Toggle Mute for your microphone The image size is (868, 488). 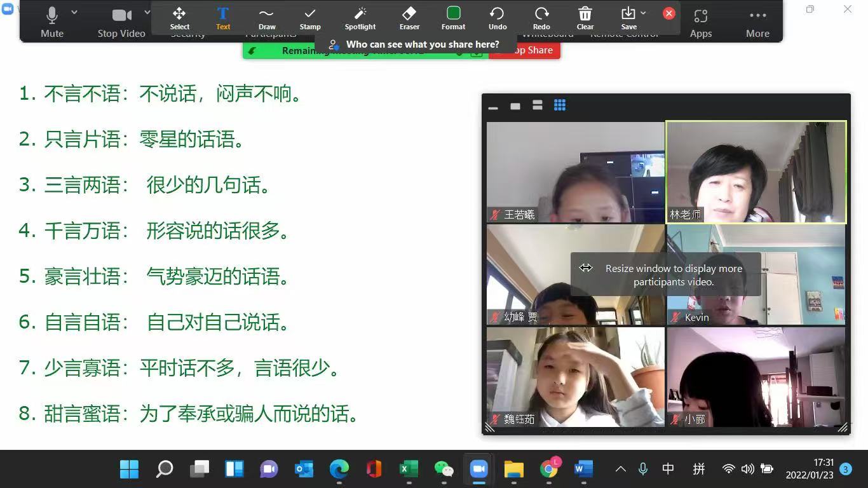pyautogui.click(x=51, y=19)
